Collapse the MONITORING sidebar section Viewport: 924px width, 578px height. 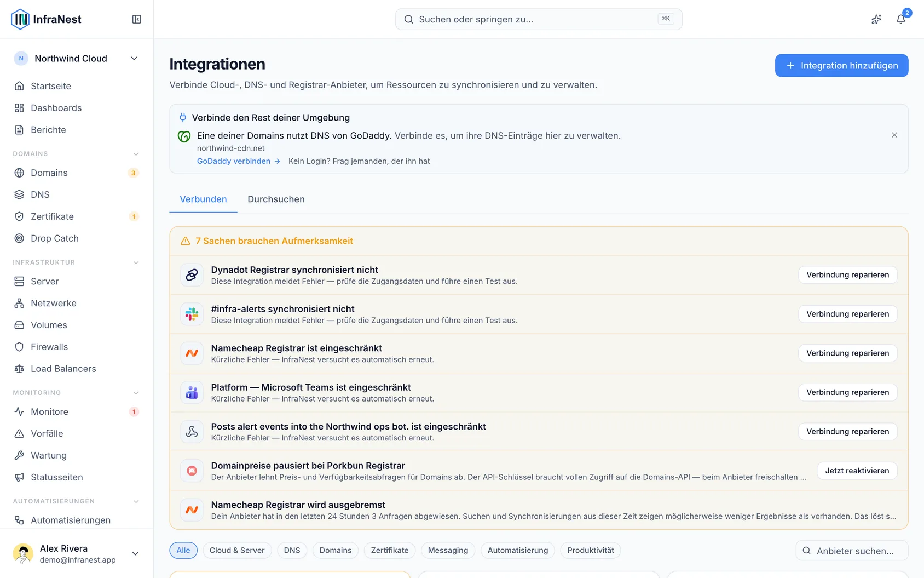pyautogui.click(x=136, y=393)
